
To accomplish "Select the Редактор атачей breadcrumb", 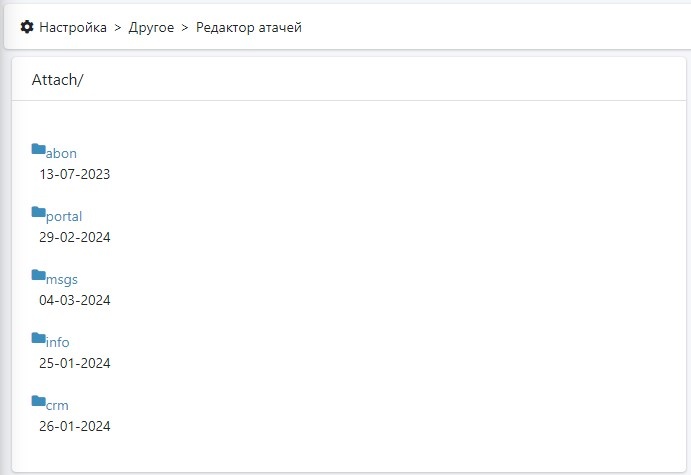I will coord(249,27).
